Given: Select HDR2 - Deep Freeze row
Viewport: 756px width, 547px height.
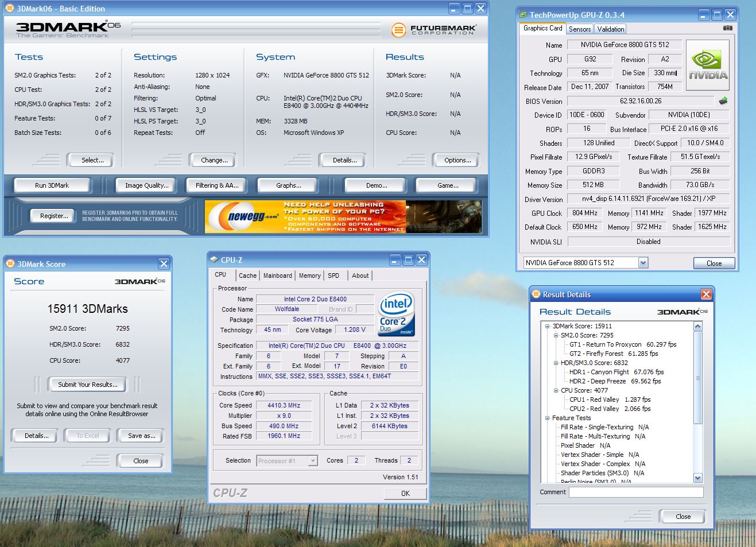Looking at the screenshot, I should 615,381.
